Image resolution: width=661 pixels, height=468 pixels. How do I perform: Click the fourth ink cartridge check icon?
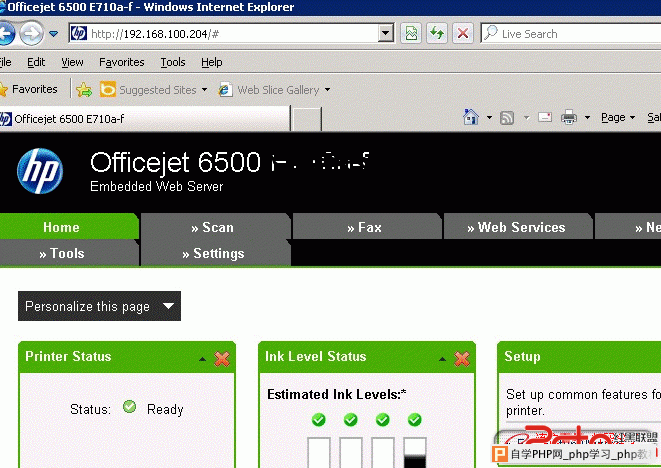tap(415, 420)
